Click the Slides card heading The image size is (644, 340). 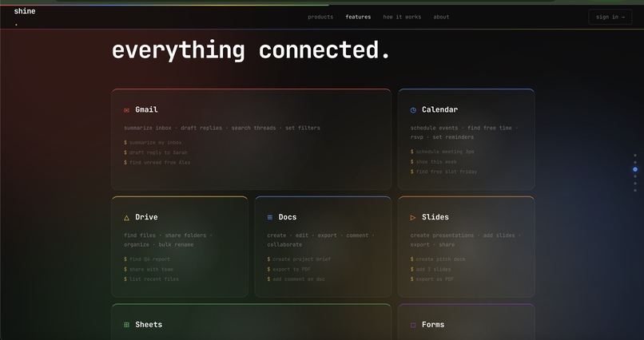click(435, 217)
